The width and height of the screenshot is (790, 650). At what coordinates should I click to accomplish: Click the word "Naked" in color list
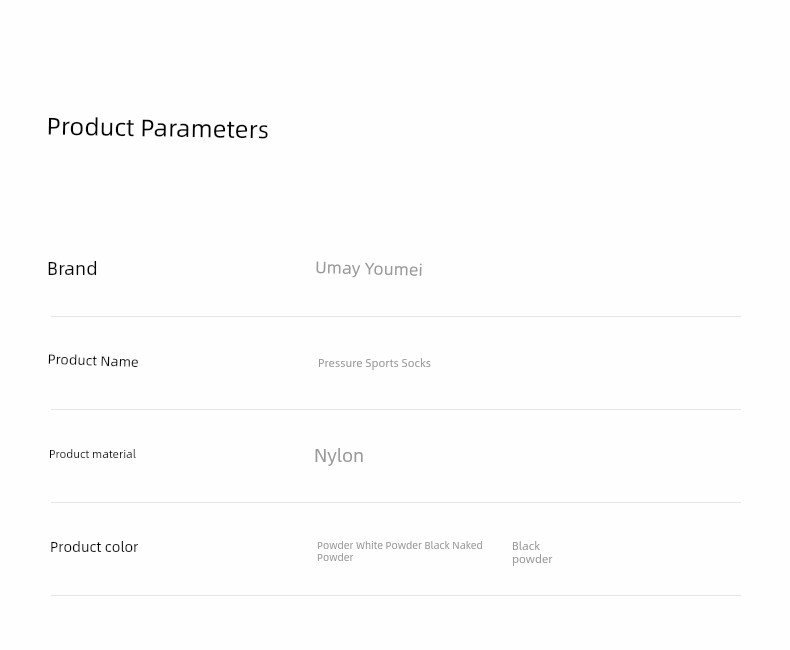coord(468,545)
